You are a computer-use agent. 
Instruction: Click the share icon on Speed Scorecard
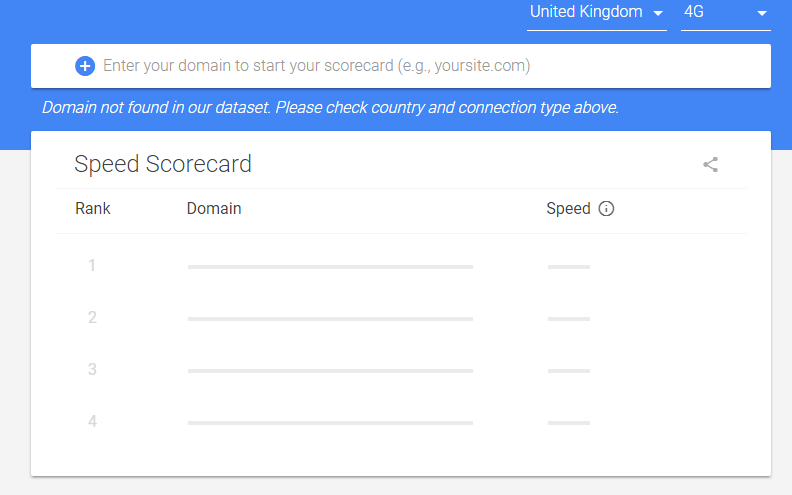pyautogui.click(x=710, y=164)
